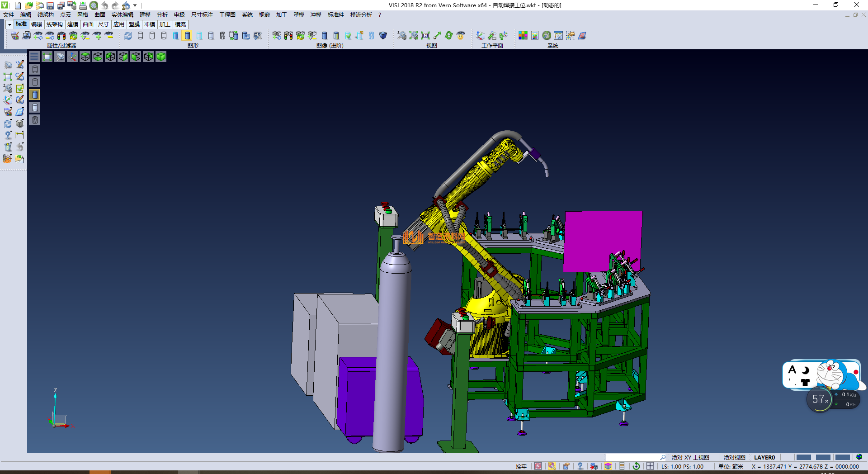Screen dimensions: 868x474
Task: Click the zoom fit 1:1 view icon
Action: 425,36
